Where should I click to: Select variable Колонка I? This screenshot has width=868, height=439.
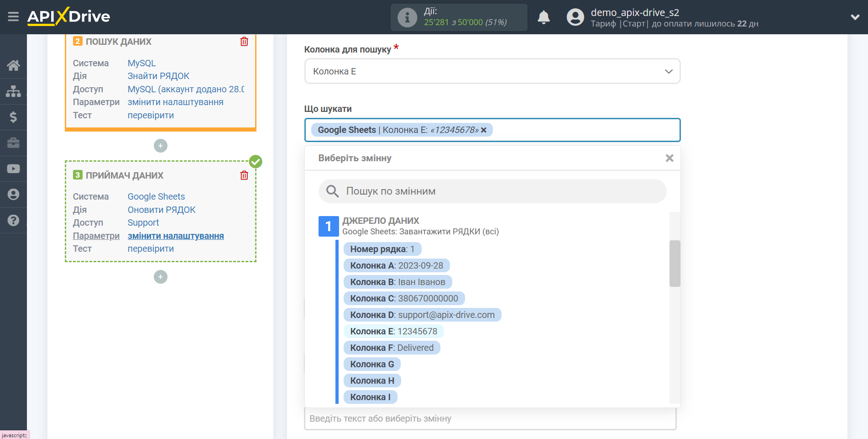[370, 397]
